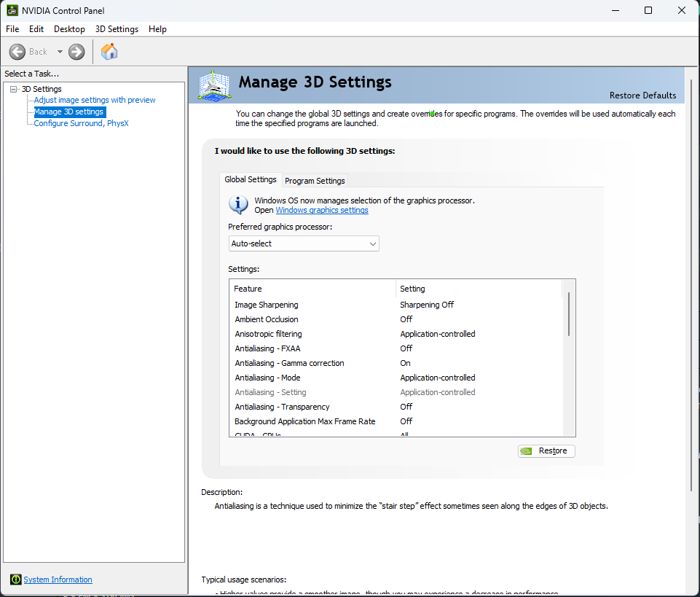The width and height of the screenshot is (700, 597).
Task: Open the Edit menu
Action: click(x=36, y=29)
